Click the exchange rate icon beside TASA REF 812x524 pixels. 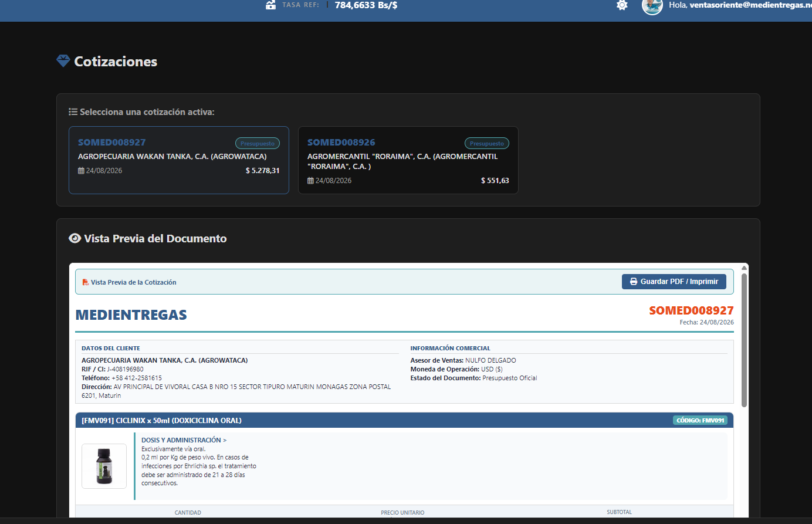270,5
